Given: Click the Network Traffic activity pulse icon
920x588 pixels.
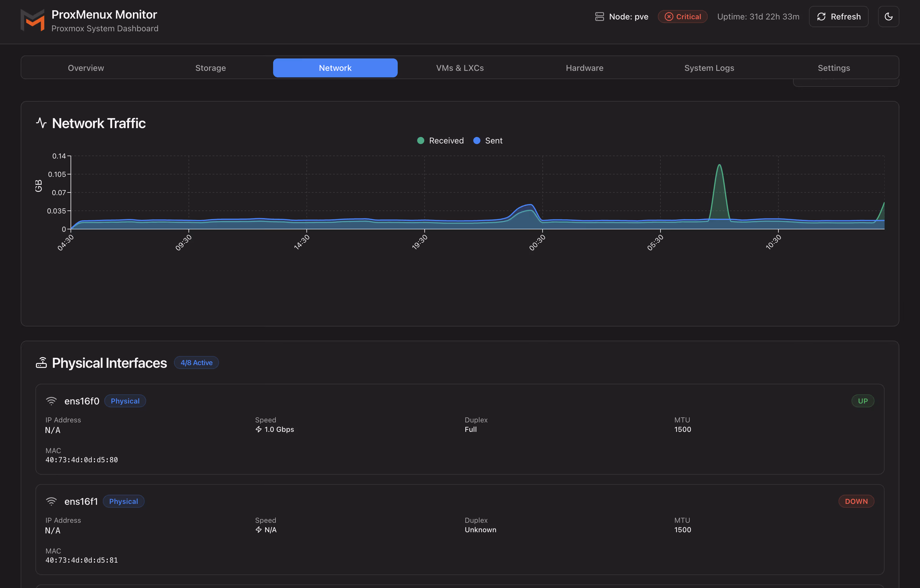Looking at the screenshot, I should click(x=41, y=123).
